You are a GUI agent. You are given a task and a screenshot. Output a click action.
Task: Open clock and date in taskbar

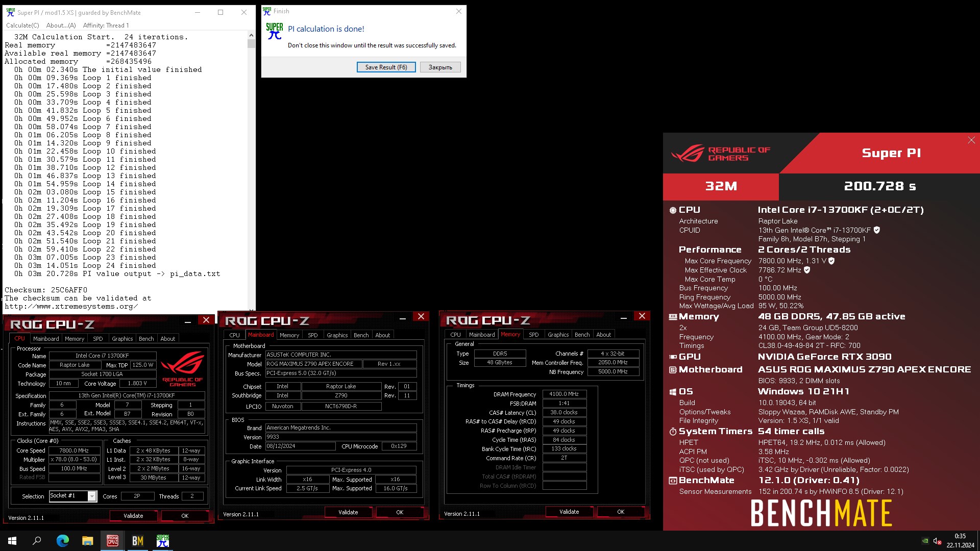960,541
